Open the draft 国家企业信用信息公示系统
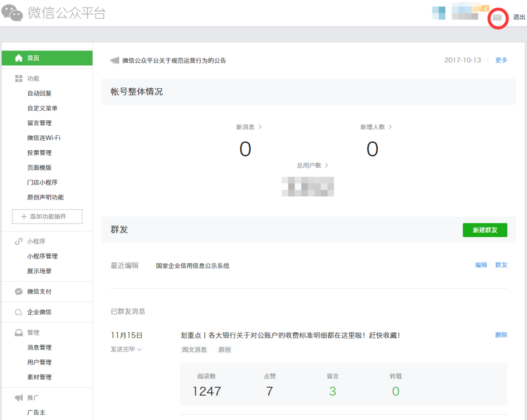Image resolution: width=527 pixels, height=420 pixels. [x=193, y=266]
